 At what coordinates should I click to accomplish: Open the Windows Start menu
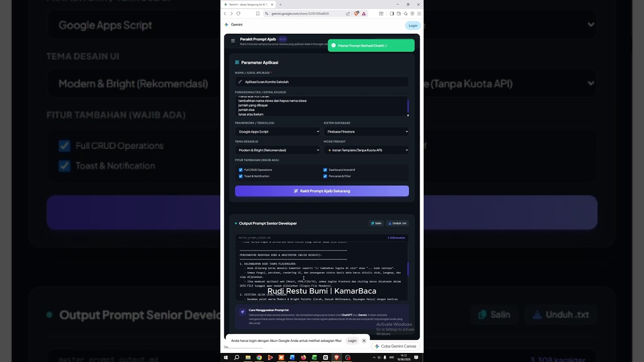pos(226,357)
